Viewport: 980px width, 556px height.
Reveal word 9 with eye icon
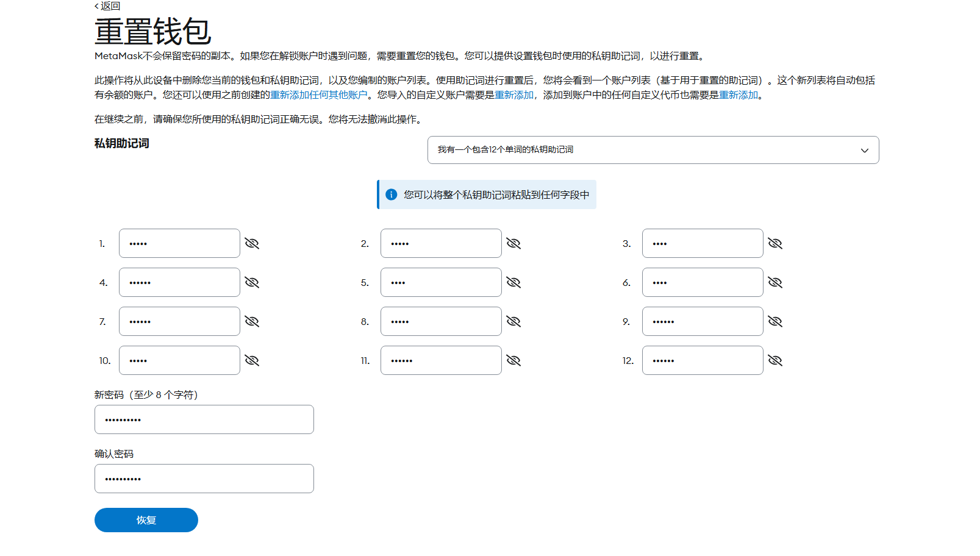(775, 321)
